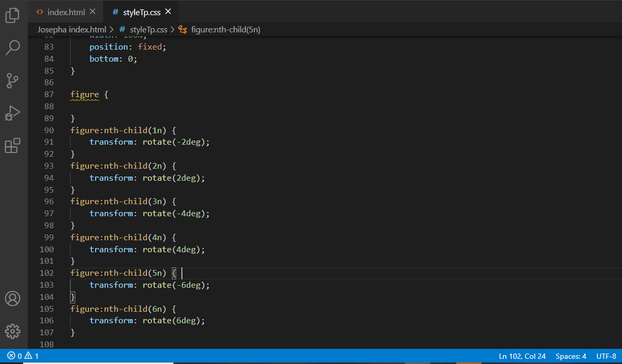Image resolution: width=622 pixels, height=364 pixels.
Task: Click 'rotate(-6deg)' value on line 103
Action: [174, 285]
